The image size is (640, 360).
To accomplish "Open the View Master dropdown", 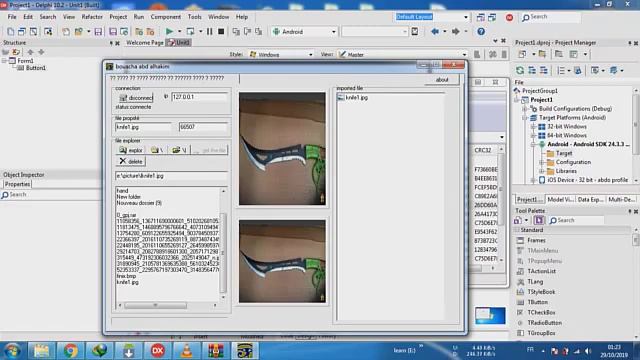I will 464,54.
